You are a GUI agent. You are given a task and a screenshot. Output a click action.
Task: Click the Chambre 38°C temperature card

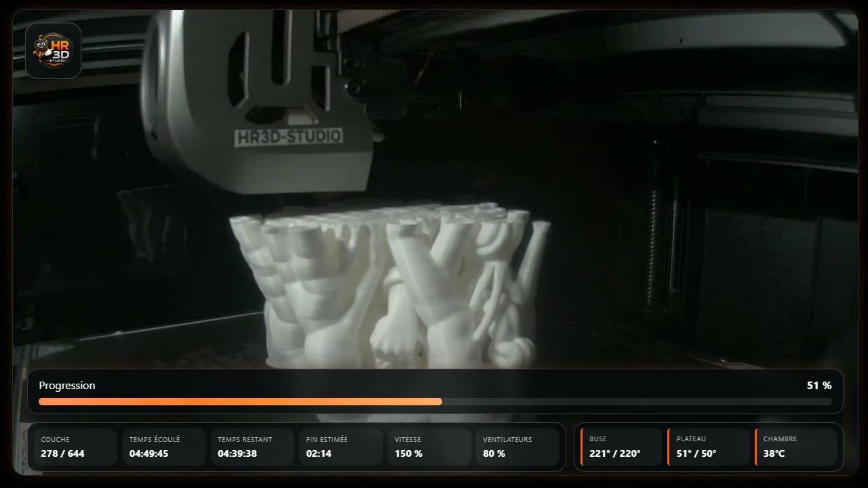click(796, 447)
